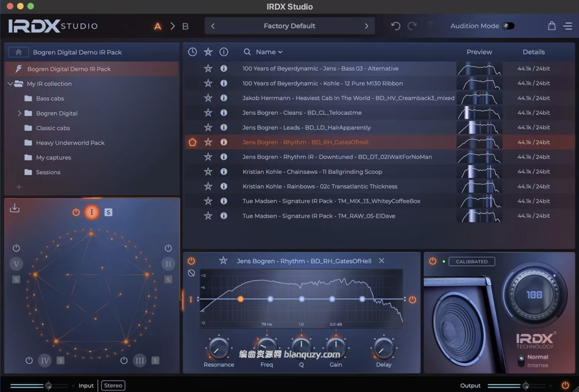The height and width of the screenshot is (392, 579).
Task: Favorite the Bass 03 - Alternative IR
Action: 208,68
